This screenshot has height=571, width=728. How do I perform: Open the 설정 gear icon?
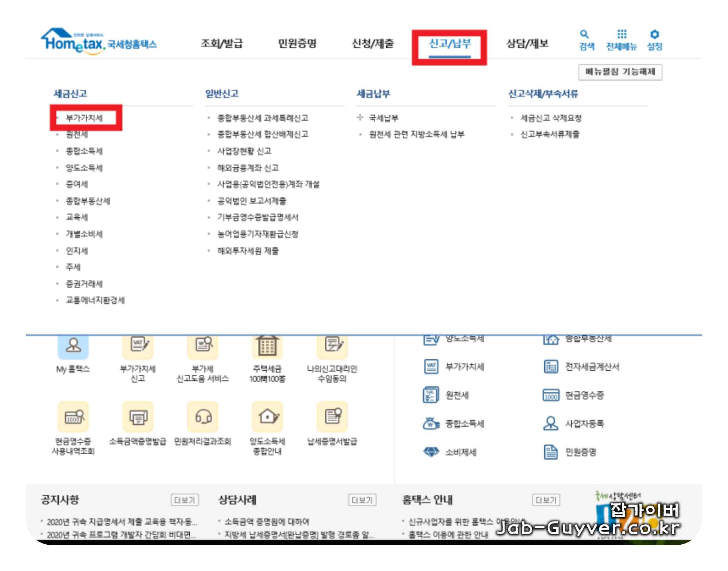pyautogui.click(x=654, y=35)
